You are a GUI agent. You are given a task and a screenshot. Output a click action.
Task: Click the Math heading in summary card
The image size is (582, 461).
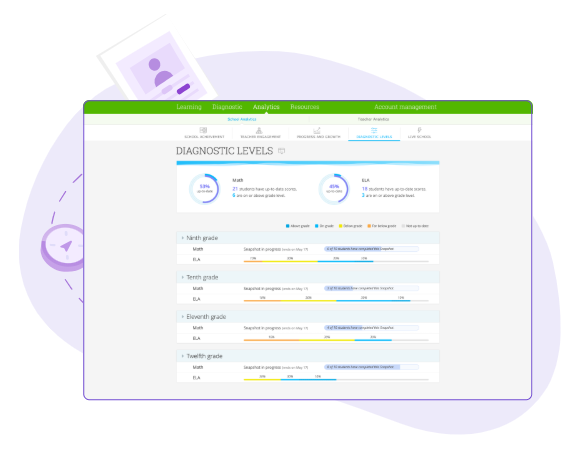pyautogui.click(x=238, y=180)
